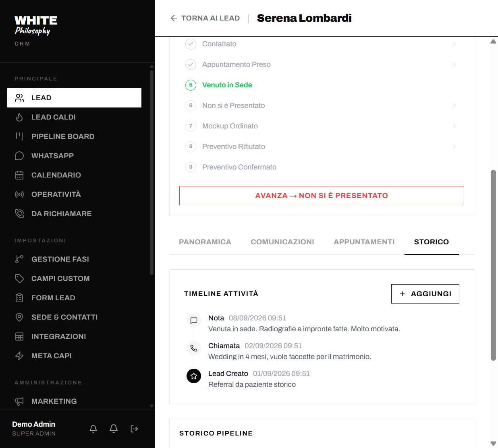
Task: Expand the Non si è Presentato chevron
Action: 454,105
